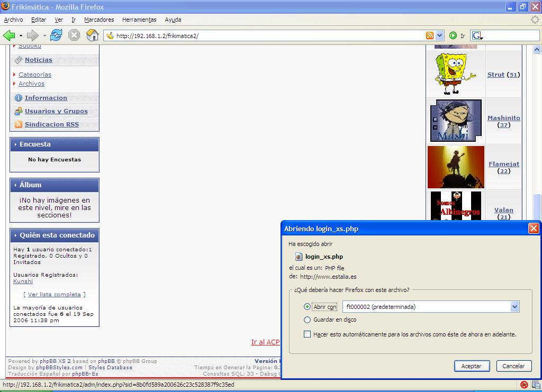This screenshot has height=392, width=542.
Task: Click the vertical scrollbar thumb
Action: [537, 206]
